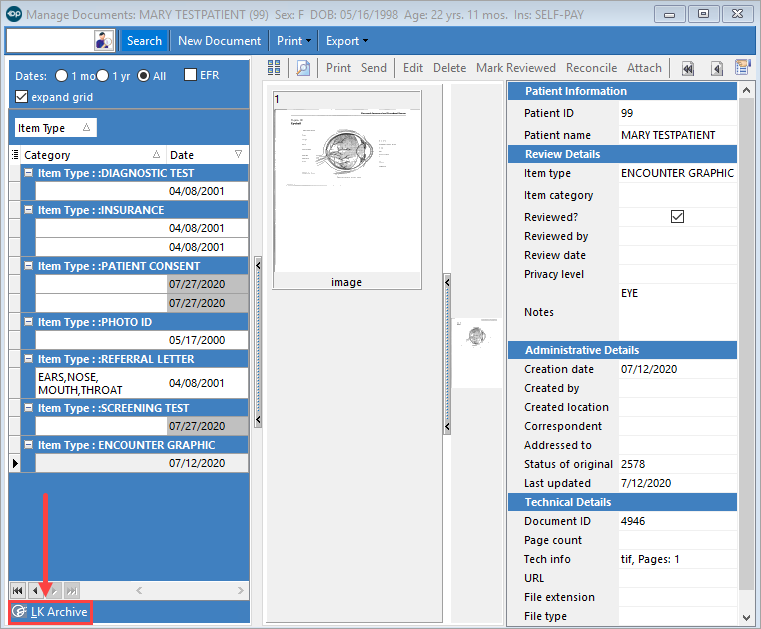Screen dimensions: 761x629
Task: Open the Print dropdown menu
Action: tap(294, 41)
